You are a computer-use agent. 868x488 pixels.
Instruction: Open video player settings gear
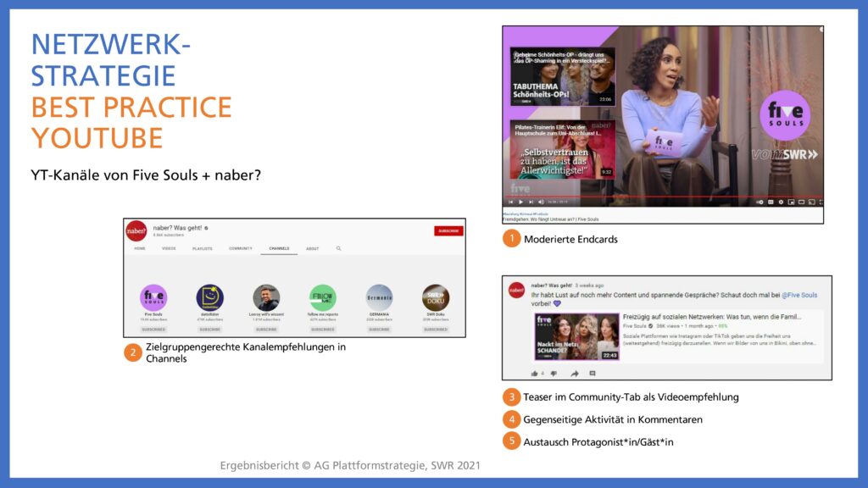pyautogui.click(x=781, y=202)
